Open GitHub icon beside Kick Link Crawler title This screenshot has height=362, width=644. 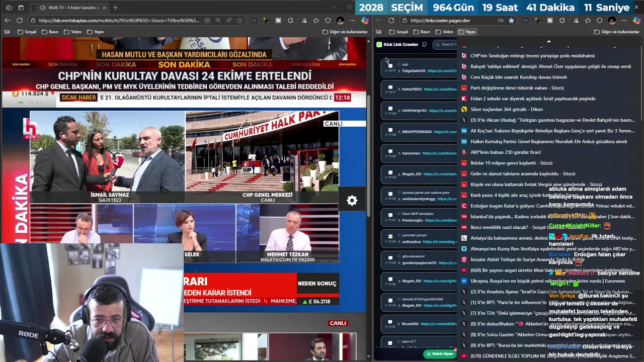pos(425,44)
